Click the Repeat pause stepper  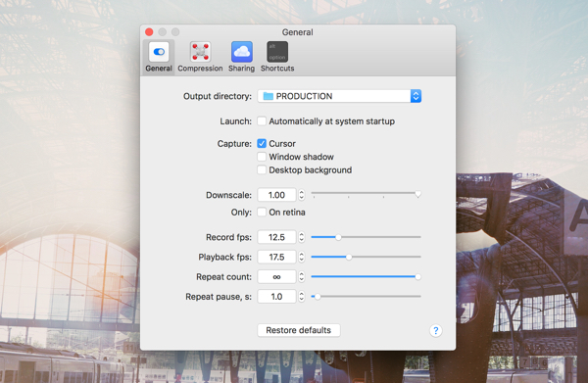302,297
